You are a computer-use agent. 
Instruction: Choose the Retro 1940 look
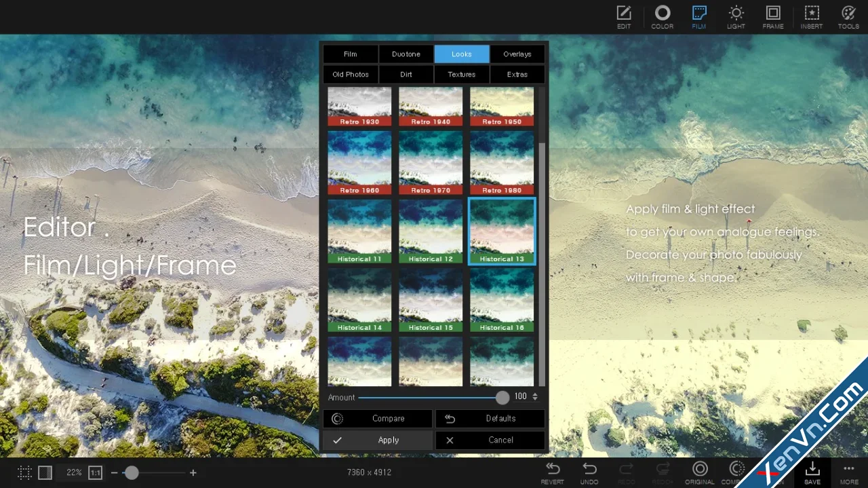coord(431,107)
